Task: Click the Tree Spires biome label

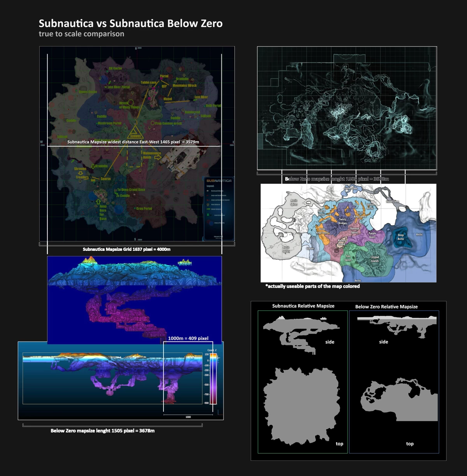Action: pyautogui.click(x=348, y=258)
